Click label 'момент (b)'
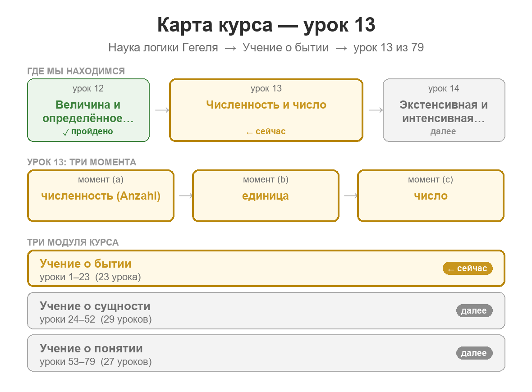 [x=266, y=179]
